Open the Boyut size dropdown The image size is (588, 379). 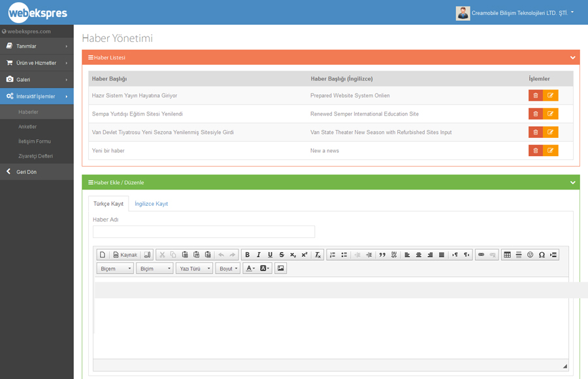click(x=227, y=269)
